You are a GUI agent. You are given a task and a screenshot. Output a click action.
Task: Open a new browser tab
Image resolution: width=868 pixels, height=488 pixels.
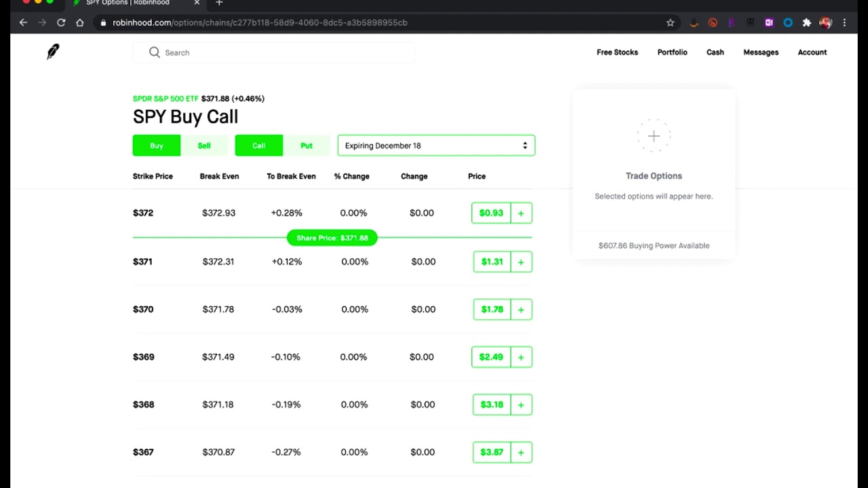tap(219, 3)
